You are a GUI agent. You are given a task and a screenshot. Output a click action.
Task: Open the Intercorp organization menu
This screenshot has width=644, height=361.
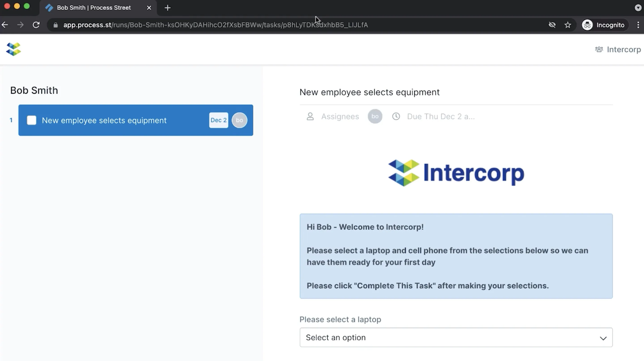coord(618,49)
